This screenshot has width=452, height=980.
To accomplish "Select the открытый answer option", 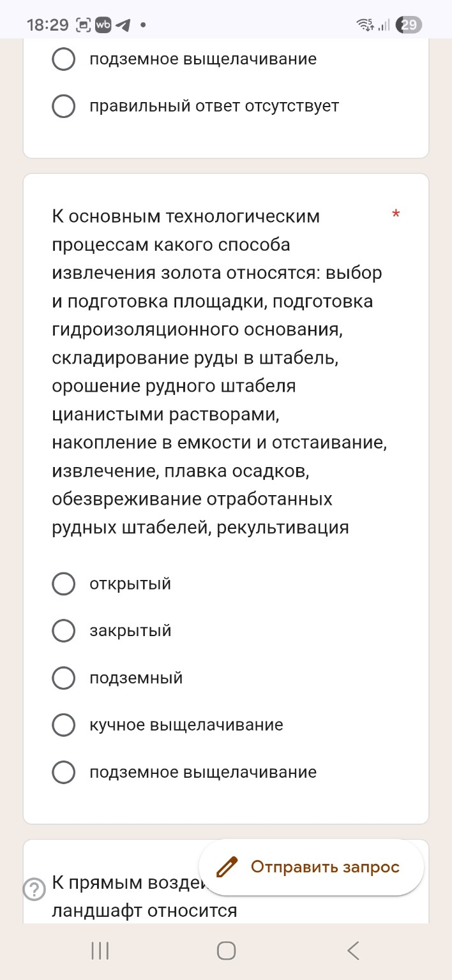I will pos(63,583).
